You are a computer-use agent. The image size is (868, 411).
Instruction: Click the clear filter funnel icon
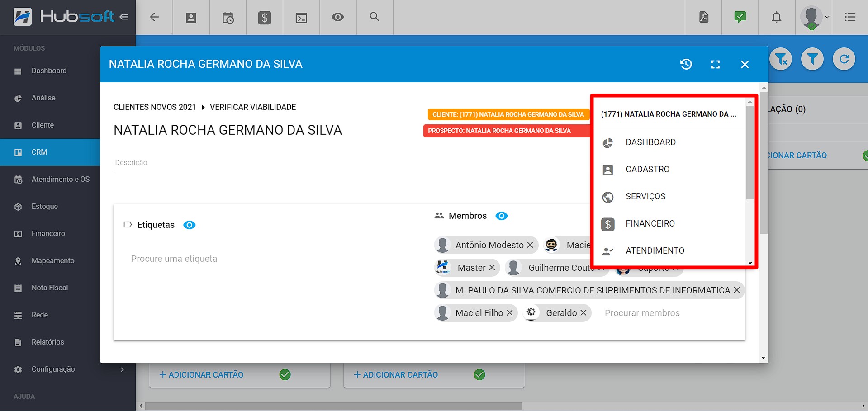click(x=781, y=59)
